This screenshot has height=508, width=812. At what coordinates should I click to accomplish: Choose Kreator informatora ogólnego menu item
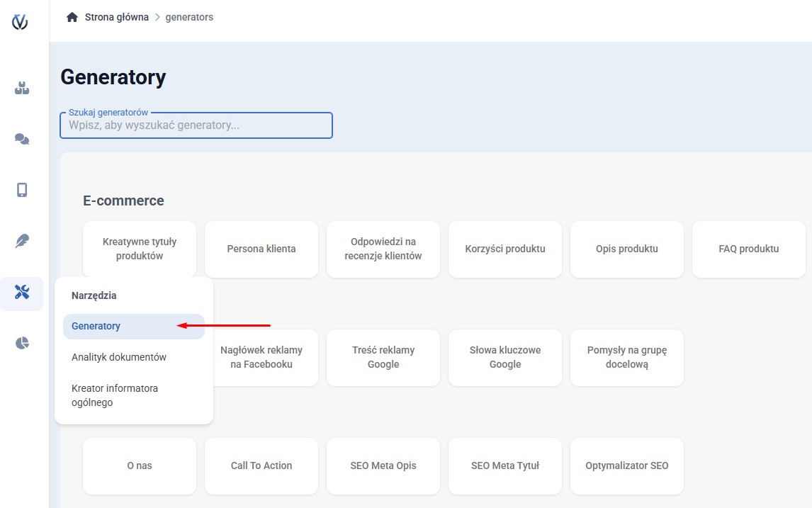[115, 395]
